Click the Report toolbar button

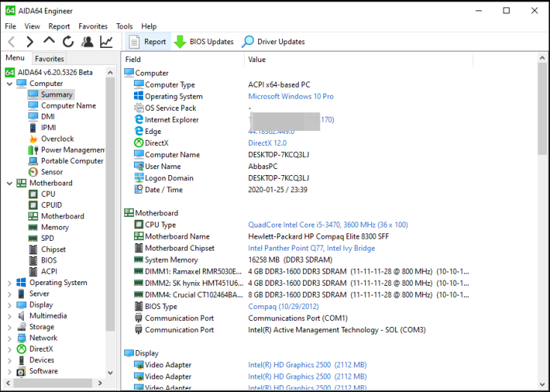coord(147,42)
